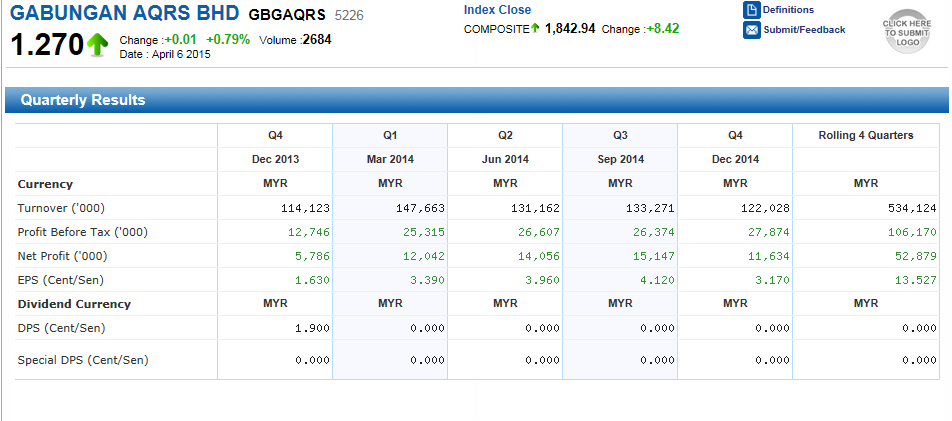Click the stock price 1.270

pyautogui.click(x=47, y=45)
